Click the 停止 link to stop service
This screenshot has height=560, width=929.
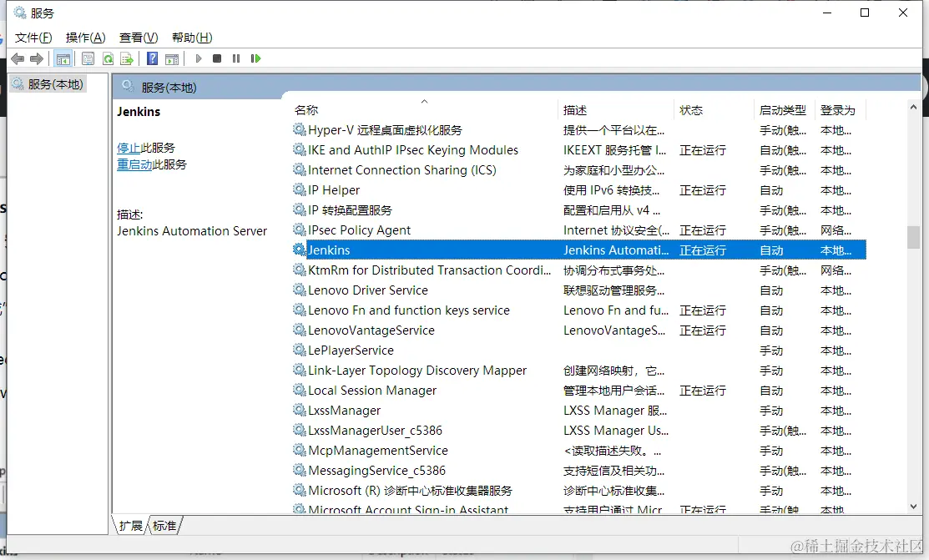point(129,148)
